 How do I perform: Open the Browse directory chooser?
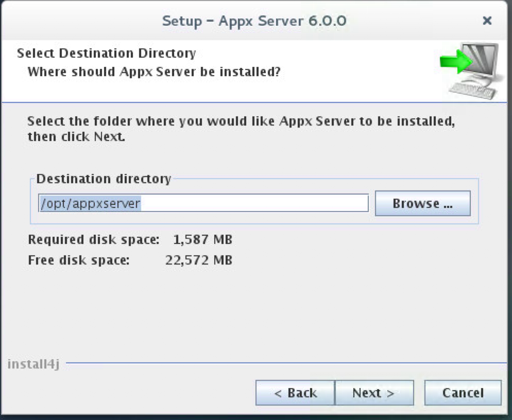pos(422,203)
